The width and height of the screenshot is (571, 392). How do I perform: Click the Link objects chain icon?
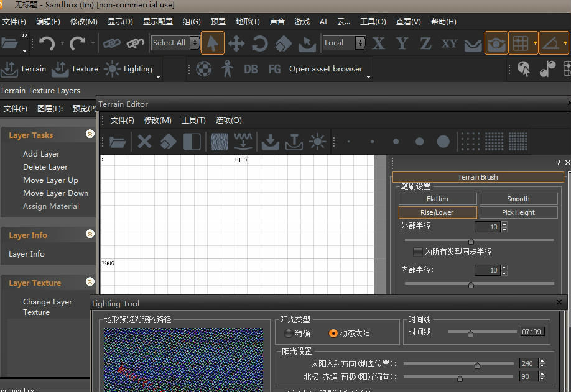click(x=112, y=43)
